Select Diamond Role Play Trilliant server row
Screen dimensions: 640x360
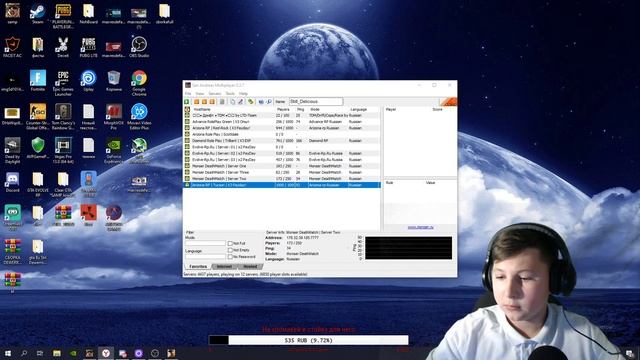282,140
